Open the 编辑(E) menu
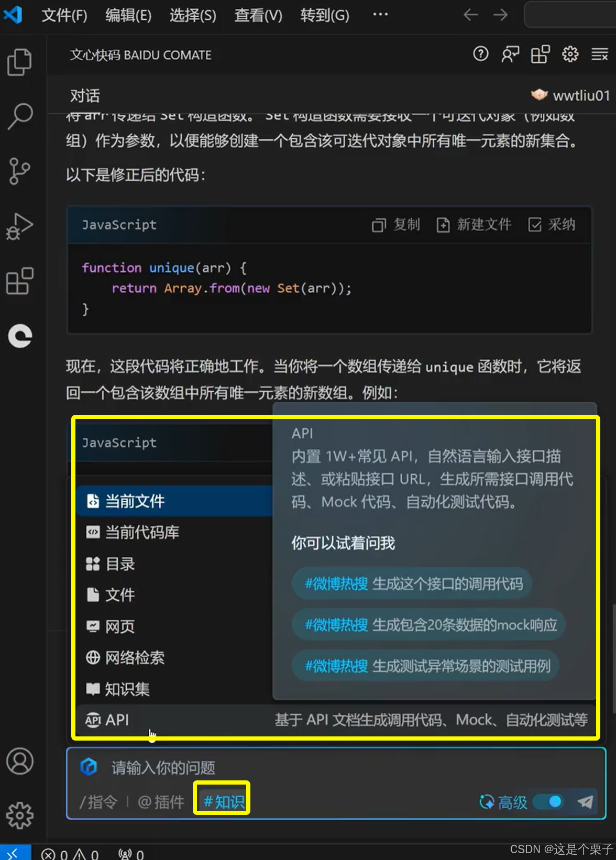 (128, 15)
